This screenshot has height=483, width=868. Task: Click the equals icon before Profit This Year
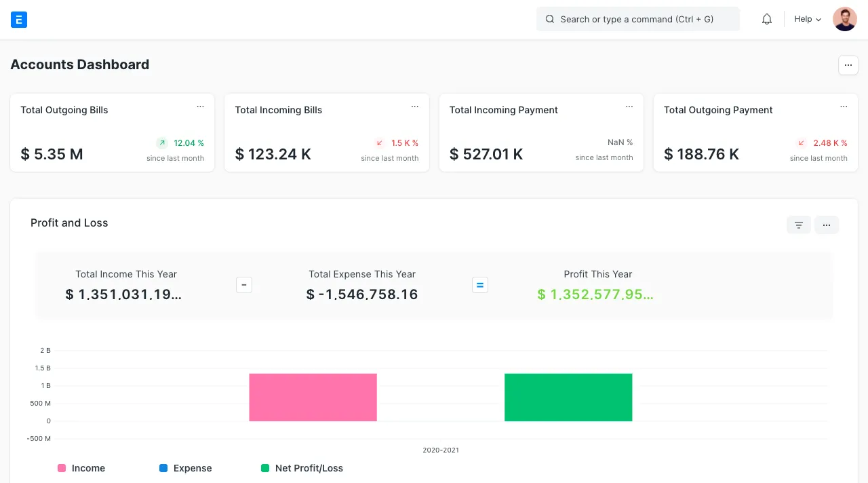click(480, 285)
